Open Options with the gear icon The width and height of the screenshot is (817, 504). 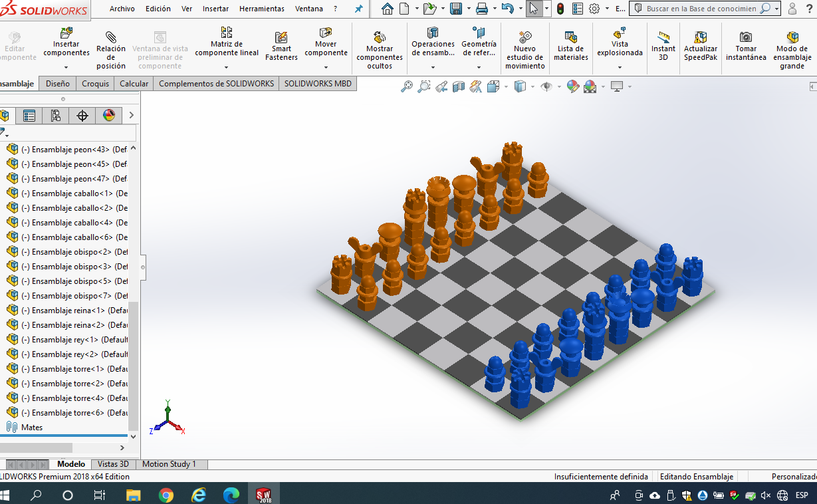pos(594,9)
